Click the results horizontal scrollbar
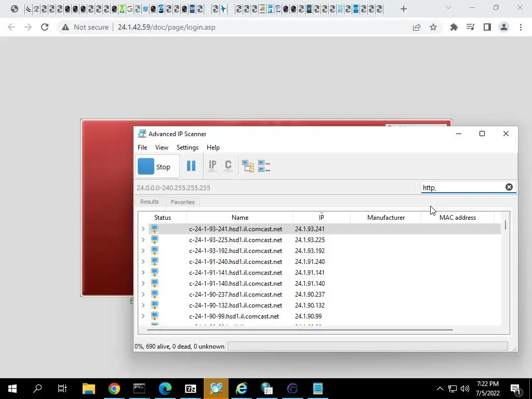Image resolution: width=532 pixels, height=399 pixels. pos(300,329)
